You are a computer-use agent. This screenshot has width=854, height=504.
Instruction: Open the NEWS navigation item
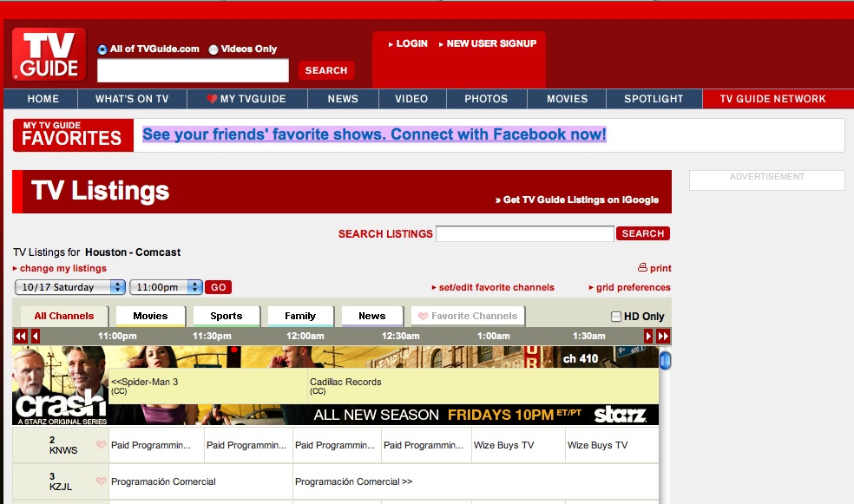[x=343, y=99]
